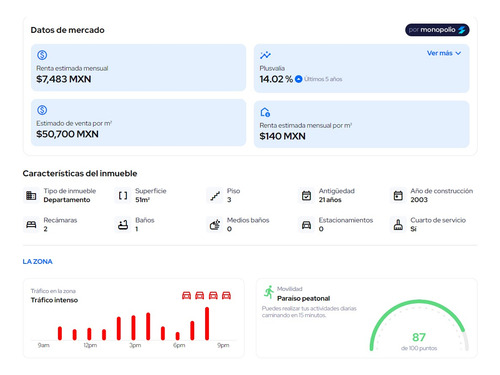Viewport: 500px width, 375px height.
Task: Click the blue up-arrow circle beside 14.02 %
Action: [x=299, y=79]
